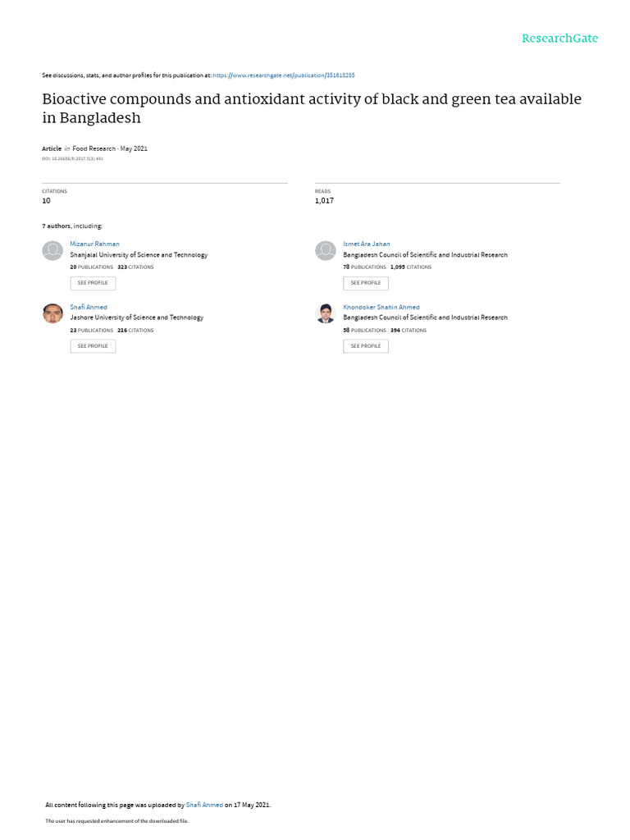The height and width of the screenshot is (840, 630).
Task: Click Khondoker Shahin Ahmed's profile photo
Action: click(325, 313)
